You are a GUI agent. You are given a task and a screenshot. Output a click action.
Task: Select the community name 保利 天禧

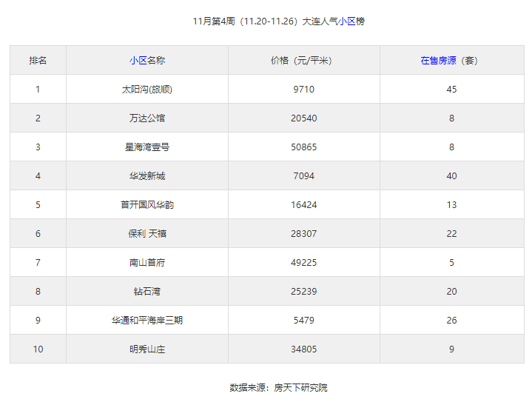pos(147,234)
